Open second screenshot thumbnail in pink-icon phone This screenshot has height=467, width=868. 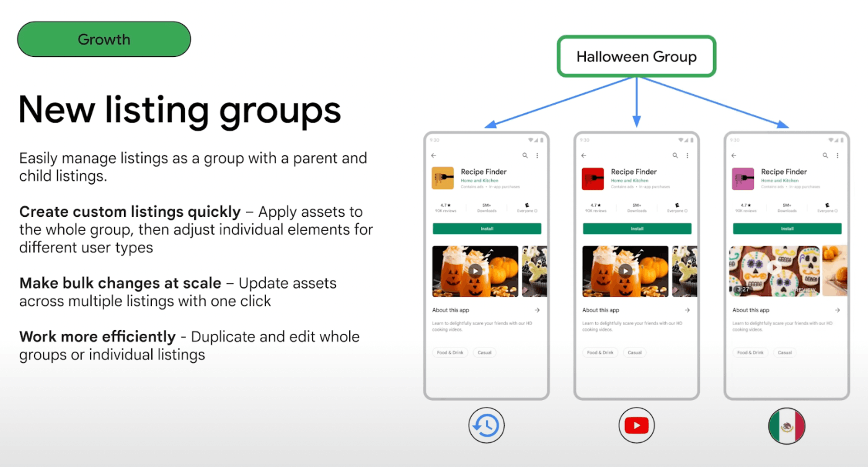(835, 271)
